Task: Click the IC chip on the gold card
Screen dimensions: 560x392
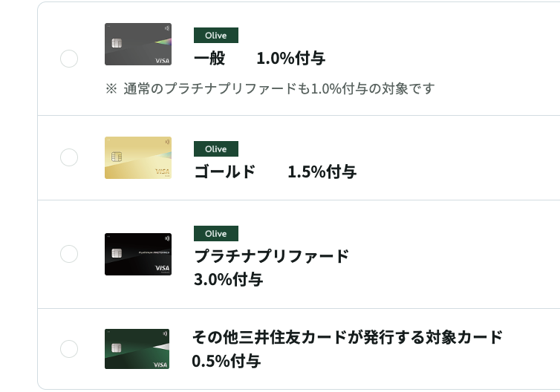Action: coord(116,157)
